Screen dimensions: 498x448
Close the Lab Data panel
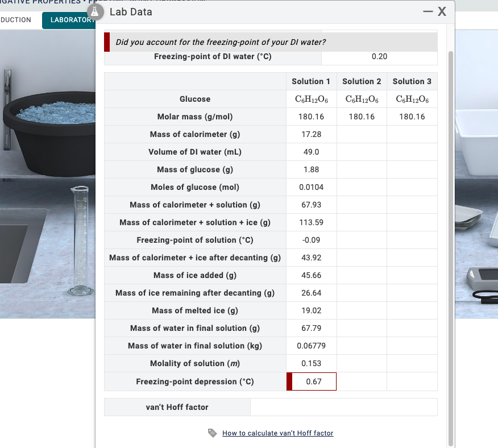[442, 12]
